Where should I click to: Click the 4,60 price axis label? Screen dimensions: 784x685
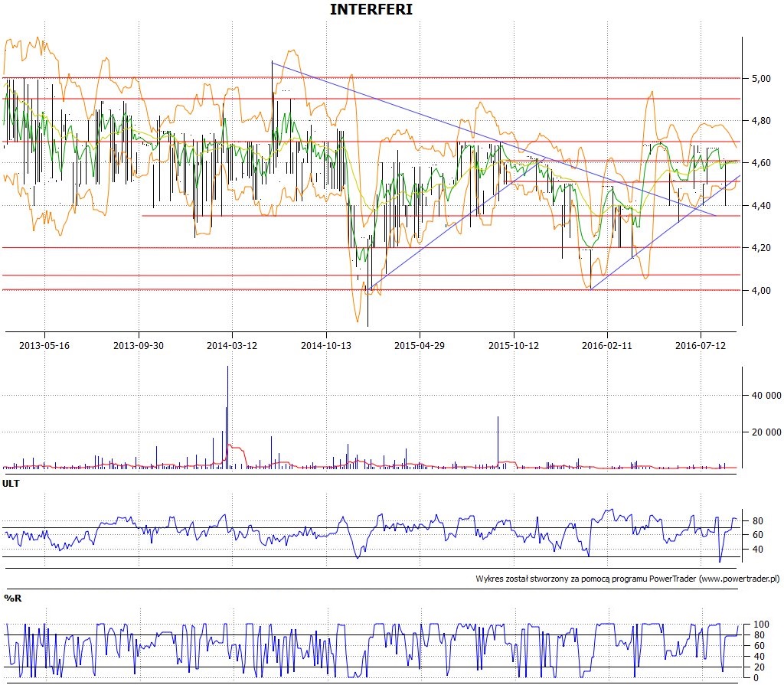click(761, 163)
